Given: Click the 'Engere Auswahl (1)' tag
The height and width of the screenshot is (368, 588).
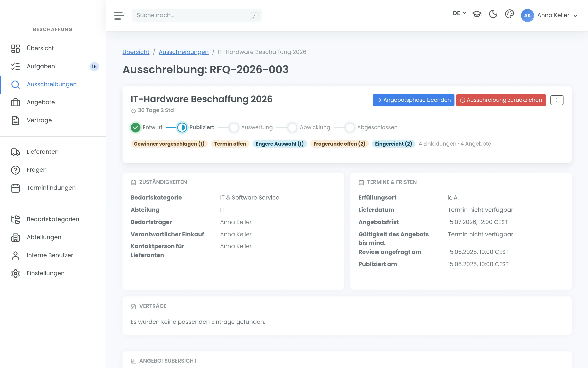Looking at the screenshot, I should [x=280, y=144].
